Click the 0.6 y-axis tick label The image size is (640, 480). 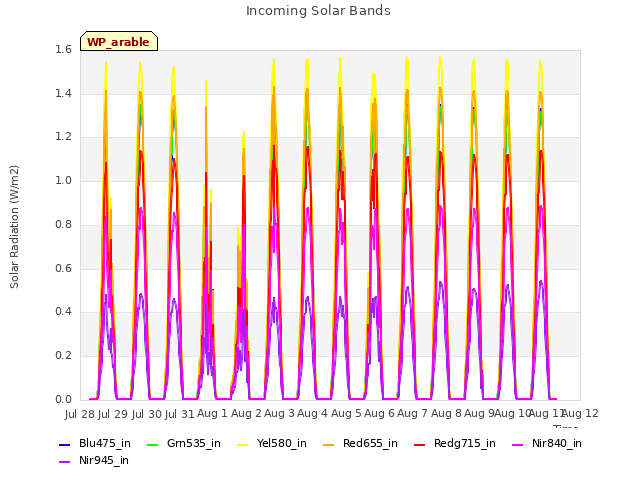coord(63,268)
